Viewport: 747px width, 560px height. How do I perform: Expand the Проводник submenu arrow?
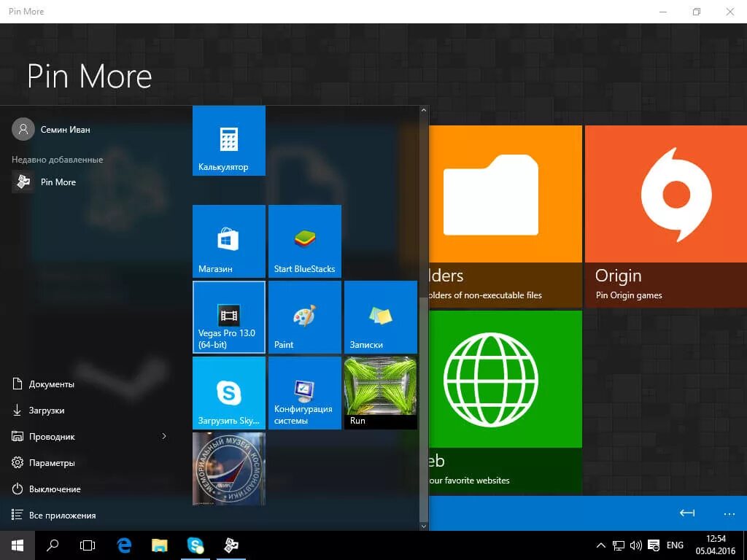[x=164, y=436]
